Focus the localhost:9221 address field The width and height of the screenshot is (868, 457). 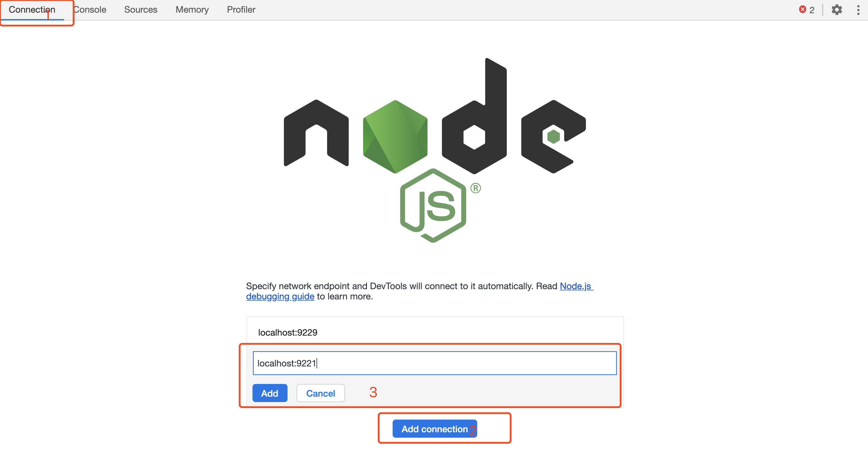(x=435, y=363)
